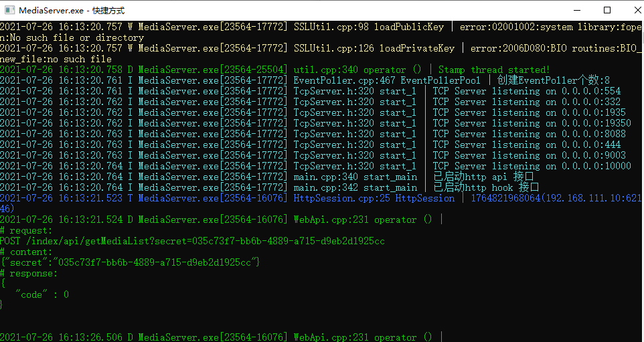Click the line listening on 0.0.0.0:444

[311, 145]
